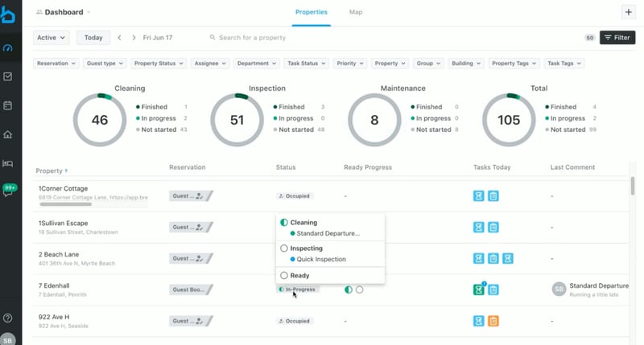
Task: Click the home icon in sidebar
Action: pos(8,134)
